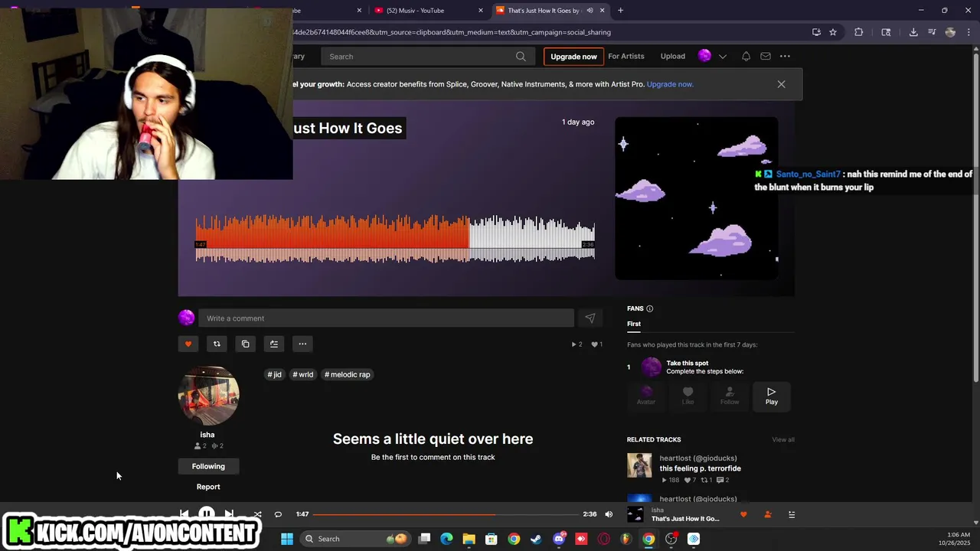Image resolution: width=980 pixels, height=551 pixels.
Task: Click the search magnifier icon
Action: pos(521,57)
